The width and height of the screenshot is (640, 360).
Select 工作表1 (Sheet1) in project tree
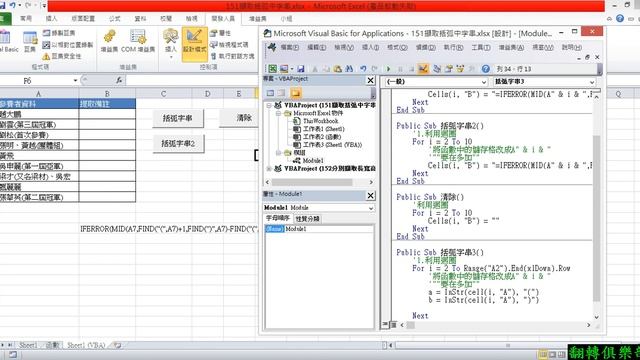[x=319, y=129]
